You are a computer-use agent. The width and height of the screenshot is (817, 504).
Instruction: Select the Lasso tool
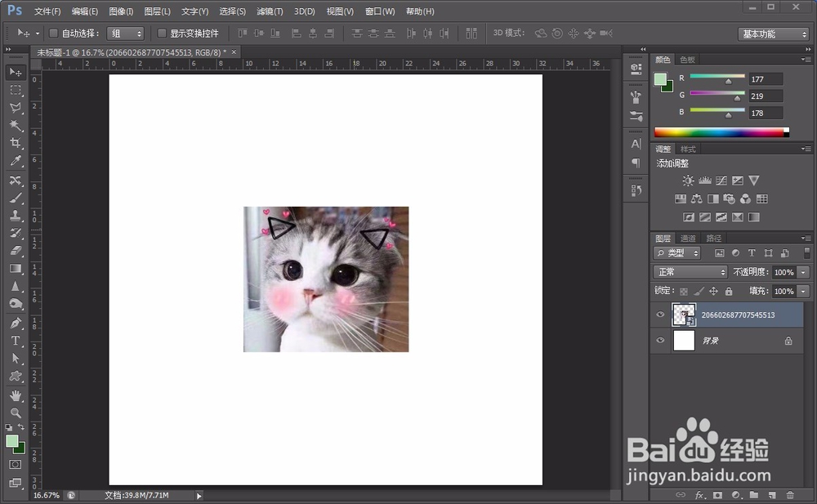[16, 107]
